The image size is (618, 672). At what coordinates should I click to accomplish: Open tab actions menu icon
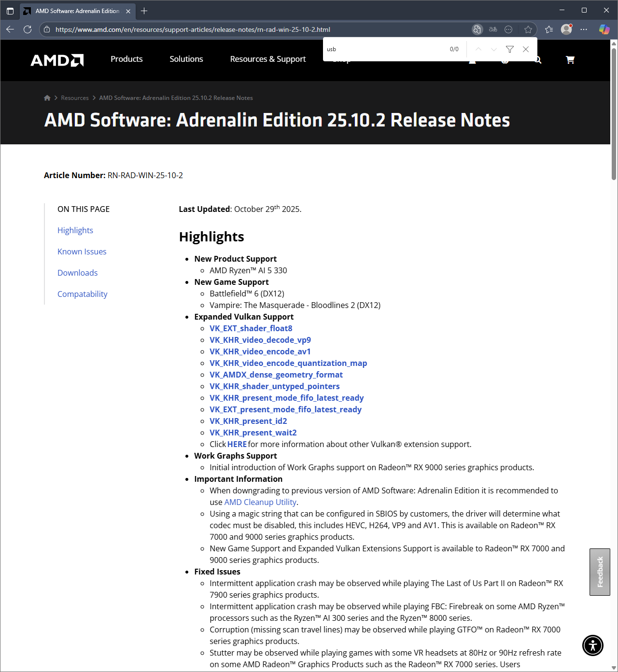coord(10,11)
